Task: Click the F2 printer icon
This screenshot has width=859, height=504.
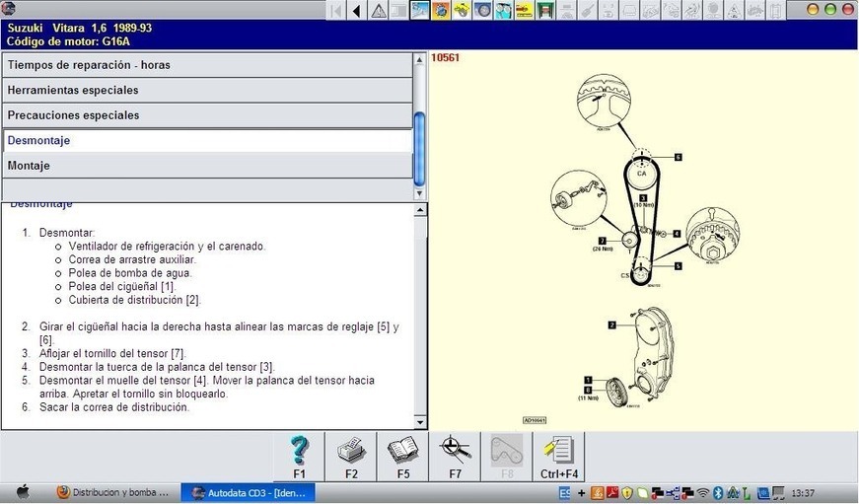Action: point(351,456)
